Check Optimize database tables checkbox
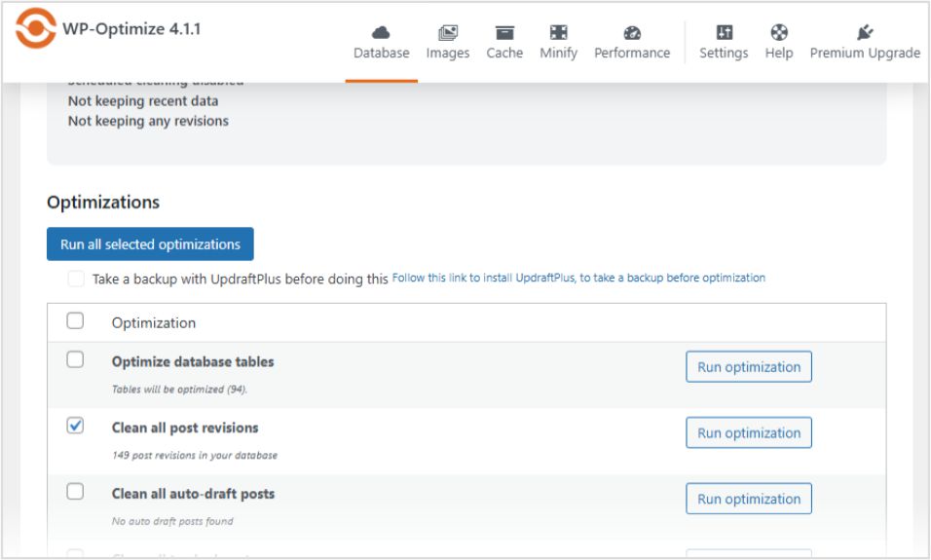The width and height of the screenshot is (931, 560). [x=75, y=359]
